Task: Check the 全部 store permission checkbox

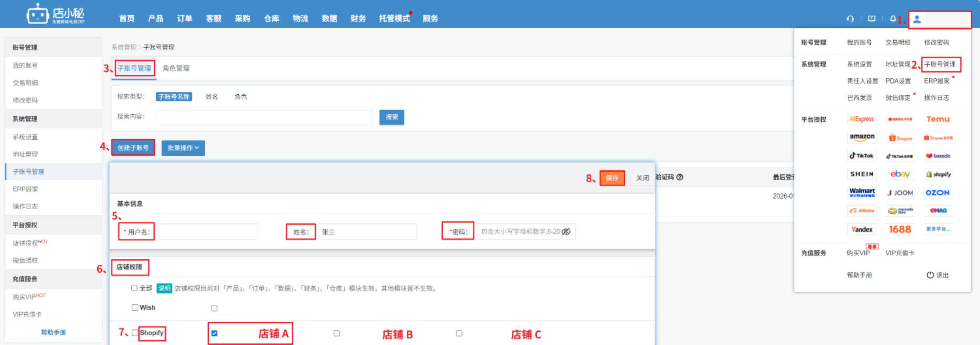Action: 134,288
